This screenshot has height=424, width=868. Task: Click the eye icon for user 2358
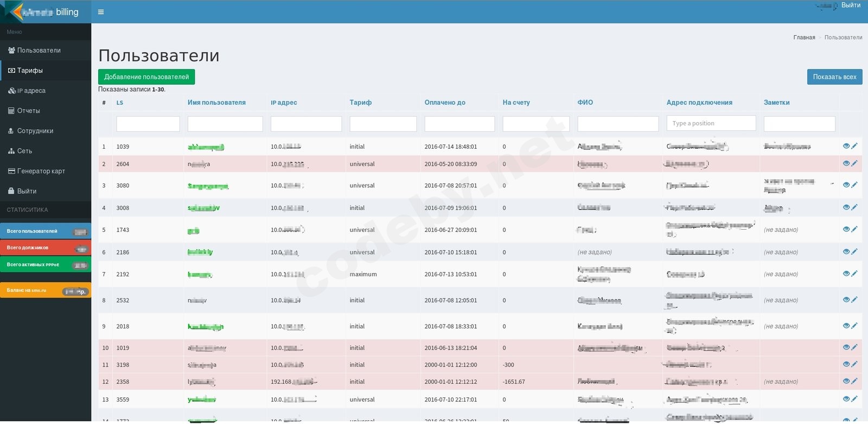coord(846,381)
